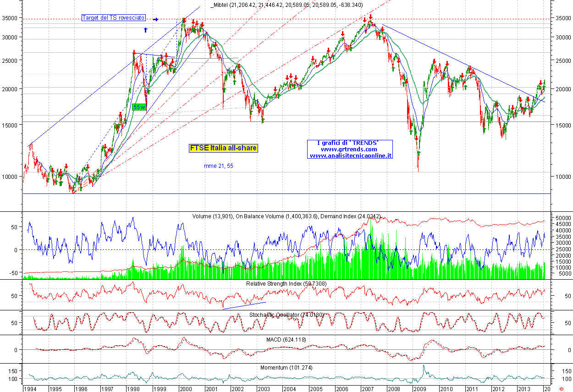Click the Volume, On Balance Volume, Demand Index title
573x392 pixels.
tap(286, 216)
